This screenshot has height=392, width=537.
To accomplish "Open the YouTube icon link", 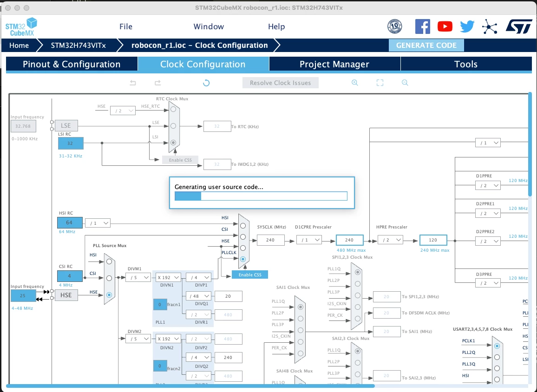I will (x=445, y=26).
